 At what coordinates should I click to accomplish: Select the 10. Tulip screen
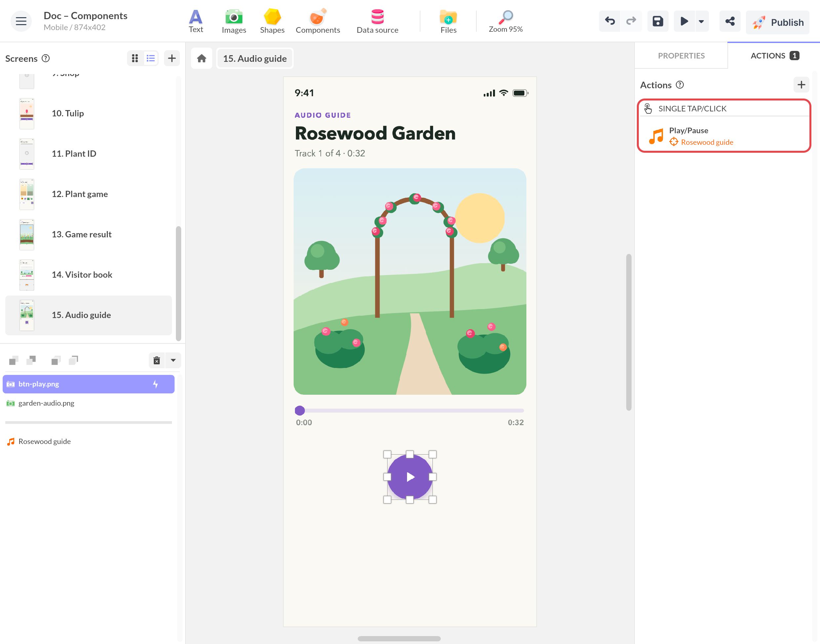click(x=89, y=113)
